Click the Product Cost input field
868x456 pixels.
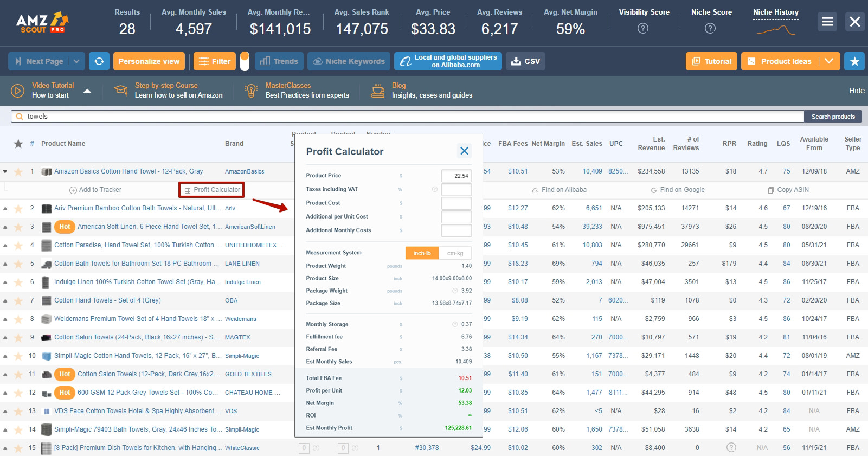(x=456, y=203)
